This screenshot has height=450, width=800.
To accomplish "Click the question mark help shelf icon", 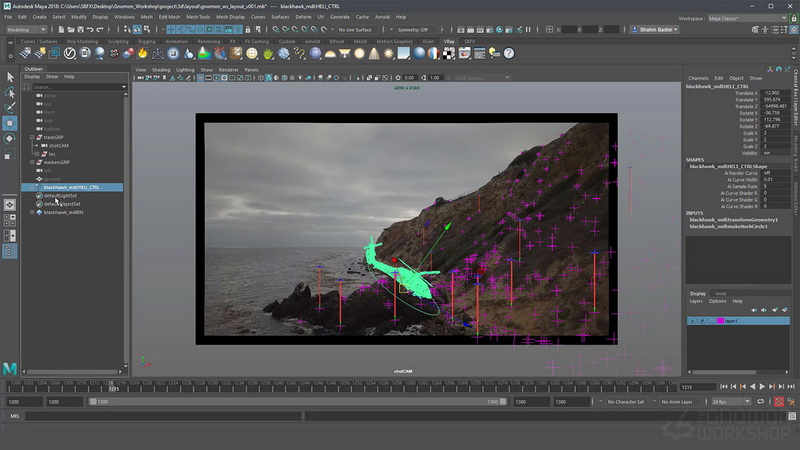I will pos(509,53).
